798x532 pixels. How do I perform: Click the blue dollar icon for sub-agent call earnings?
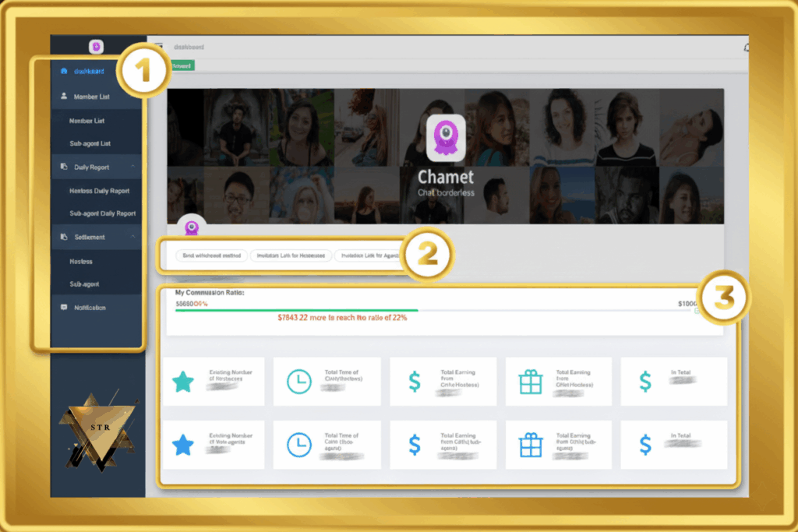tap(415, 444)
